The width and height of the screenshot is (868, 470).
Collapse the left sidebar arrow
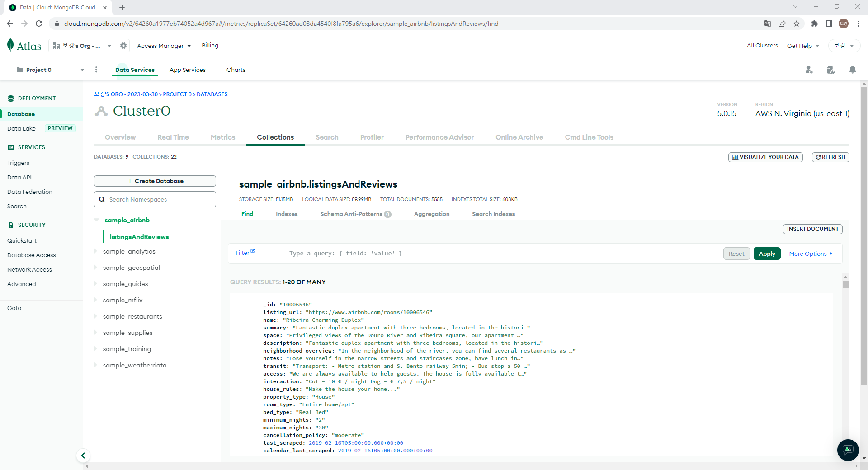tap(83, 456)
